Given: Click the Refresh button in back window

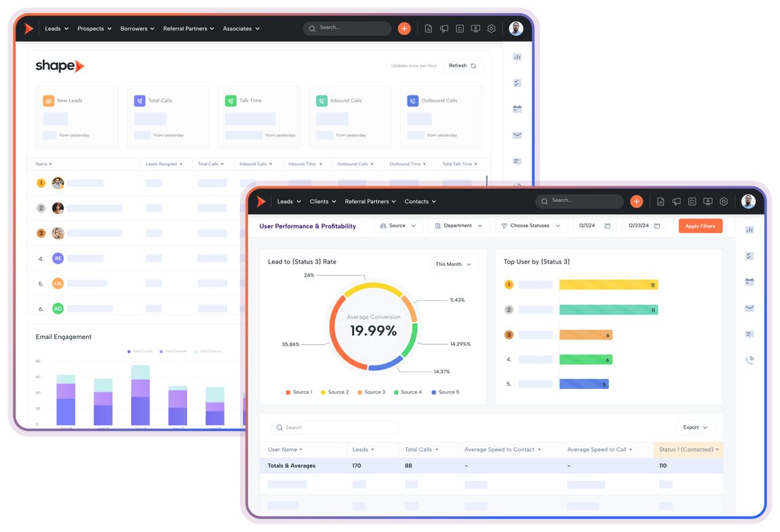Looking at the screenshot, I should [463, 66].
